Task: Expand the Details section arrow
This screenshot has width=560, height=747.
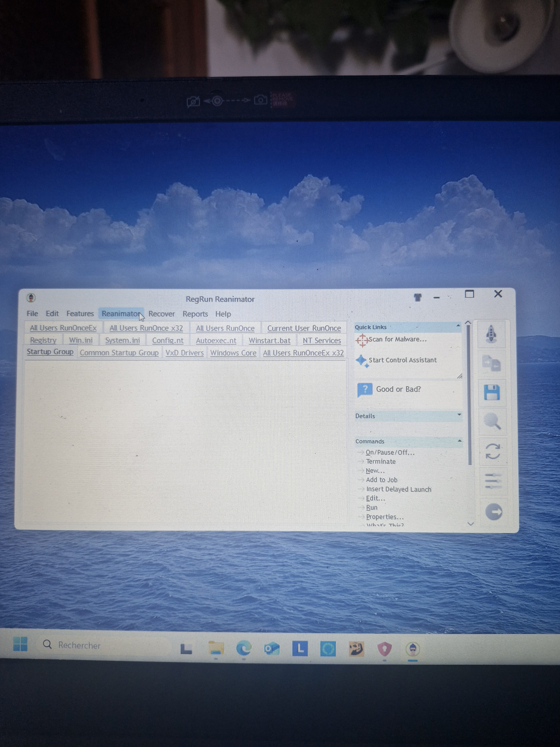Action: 459,415
